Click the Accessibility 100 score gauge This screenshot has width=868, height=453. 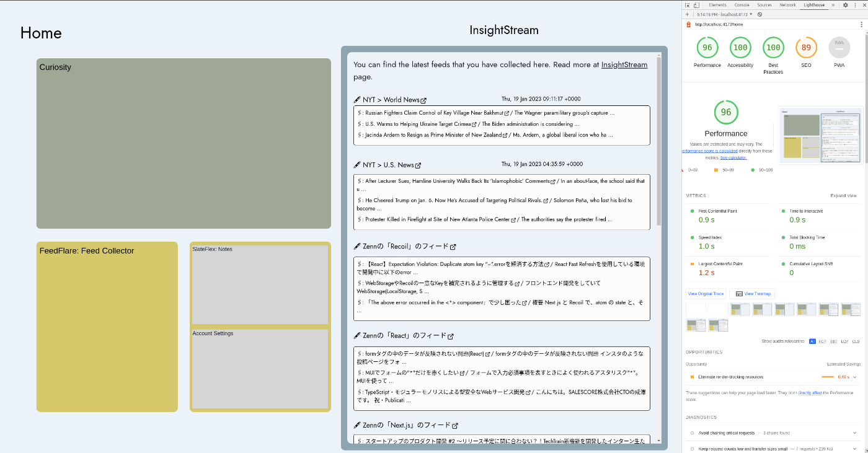pos(740,48)
